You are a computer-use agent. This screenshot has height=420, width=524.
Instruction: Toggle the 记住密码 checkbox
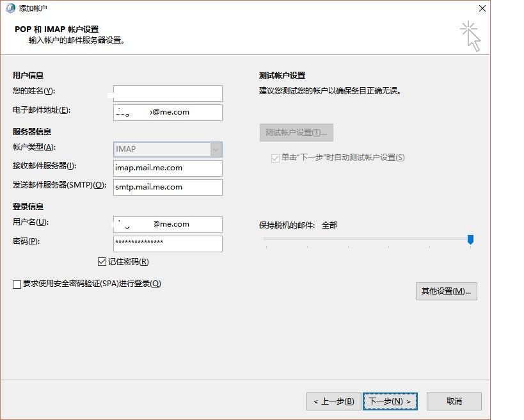pos(102,261)
